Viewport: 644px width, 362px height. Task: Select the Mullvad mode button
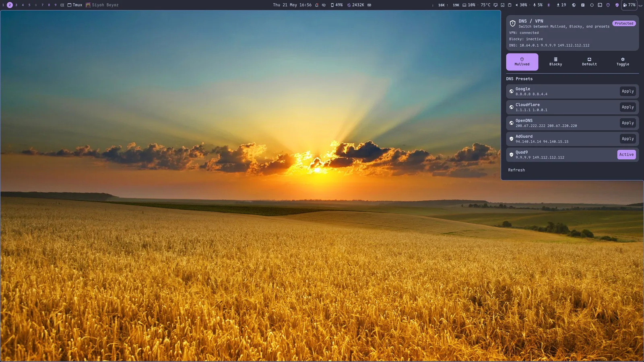pyautogui.click(x=522, y=62)
